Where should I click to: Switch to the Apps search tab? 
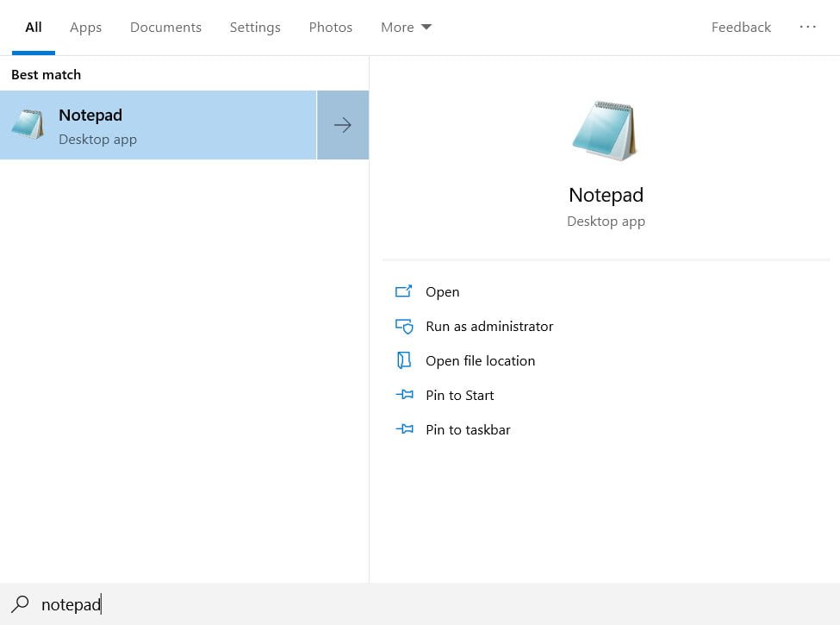(85, 28)
